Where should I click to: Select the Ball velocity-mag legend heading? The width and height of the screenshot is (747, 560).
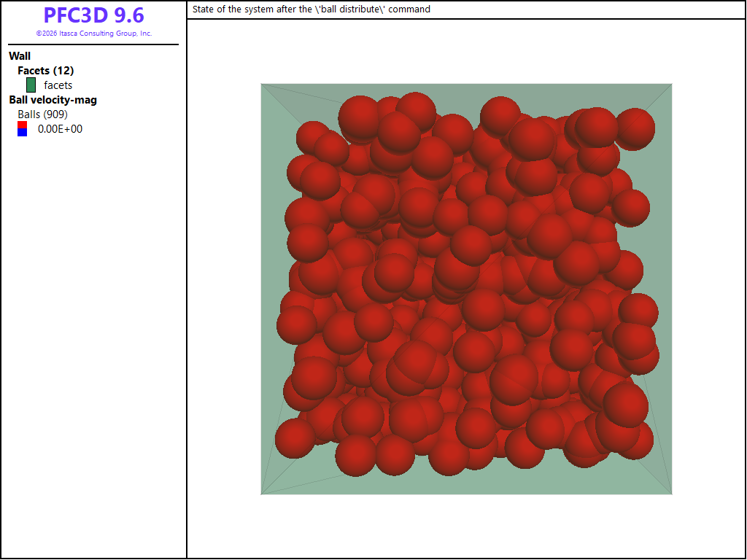(x=53, y=100)
